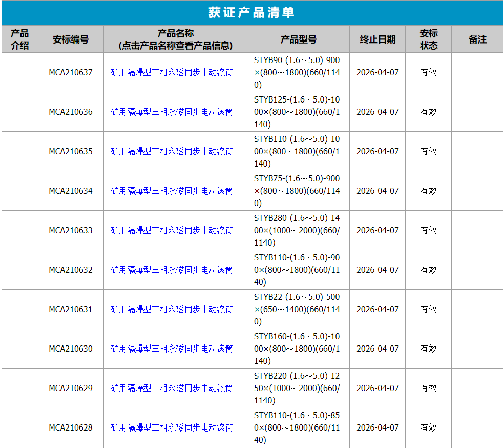Open product link in row MCA210631
This screenshot has width=504, height=448.
pyautogui.click(x=172, y=309)
